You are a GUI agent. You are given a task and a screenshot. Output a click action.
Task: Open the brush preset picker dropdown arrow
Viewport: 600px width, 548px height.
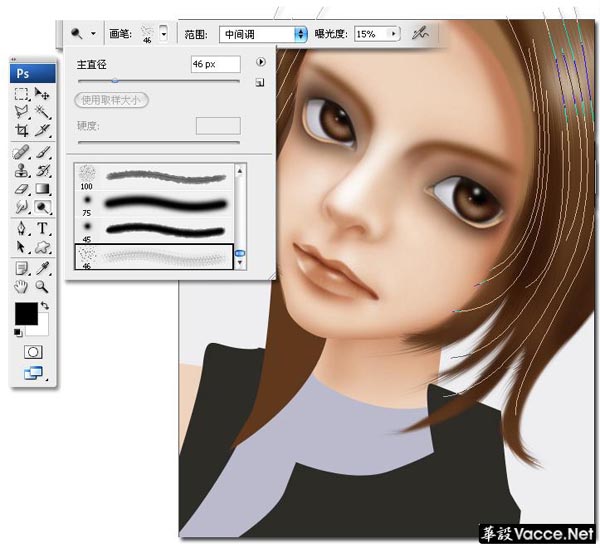(x=163, y=34)
